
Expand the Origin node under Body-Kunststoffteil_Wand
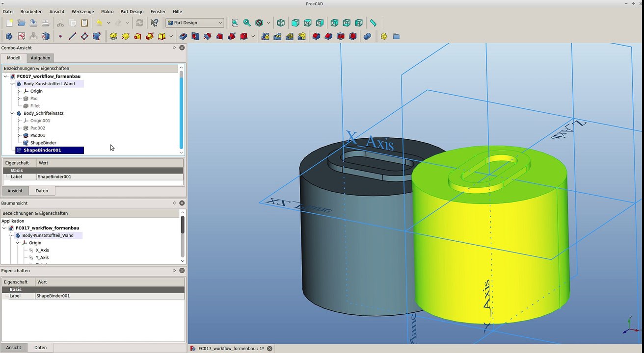(19, 91)
